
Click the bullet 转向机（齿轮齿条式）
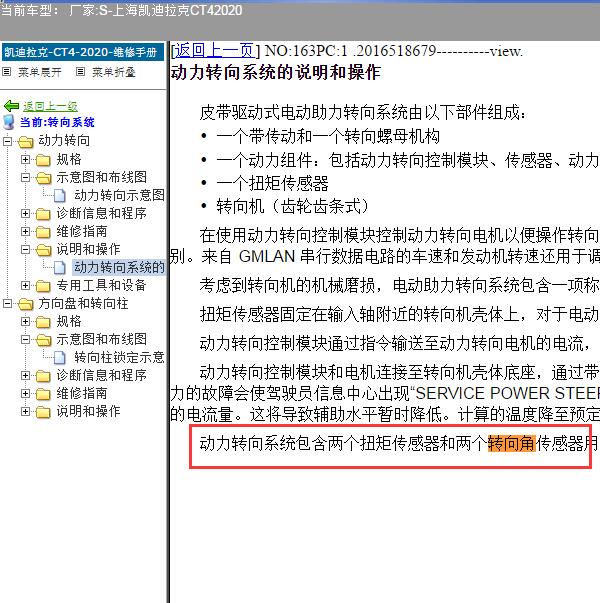[x=293, y=207]
